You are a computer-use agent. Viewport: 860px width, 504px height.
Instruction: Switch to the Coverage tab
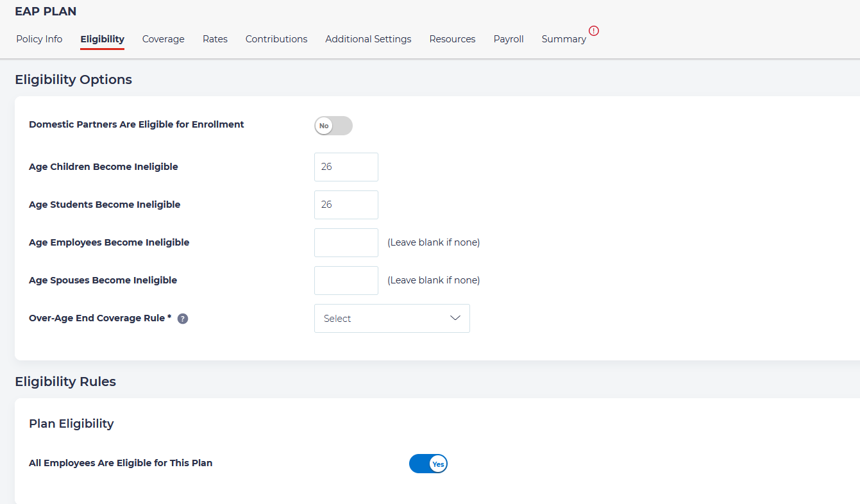click(x=163, y=39)
